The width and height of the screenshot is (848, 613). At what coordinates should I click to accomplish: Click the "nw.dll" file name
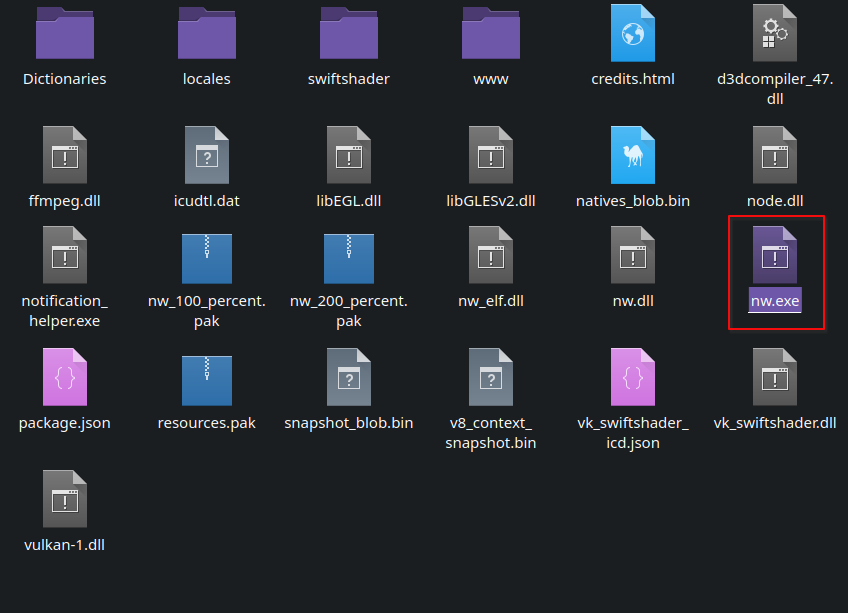pos(633,301)
